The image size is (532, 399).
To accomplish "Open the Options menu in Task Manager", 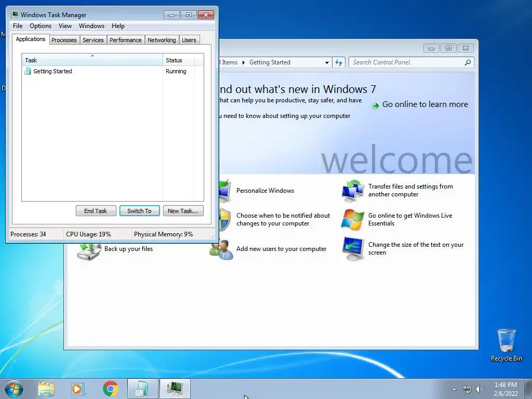I will [x=41, y=26].
